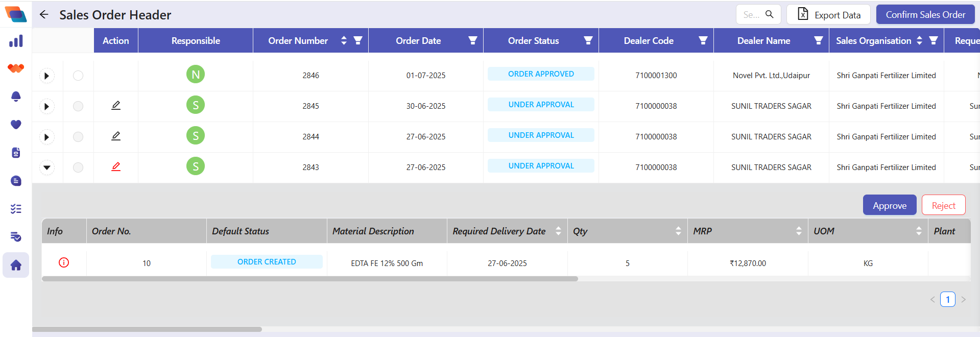Select the radio button for order 2843
Image resolution: width=980 pixels, height=337 pixels.
pos(78,167)
